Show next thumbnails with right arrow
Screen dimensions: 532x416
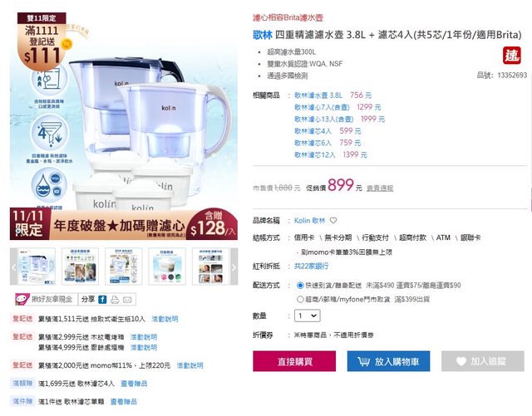point(234,267)
